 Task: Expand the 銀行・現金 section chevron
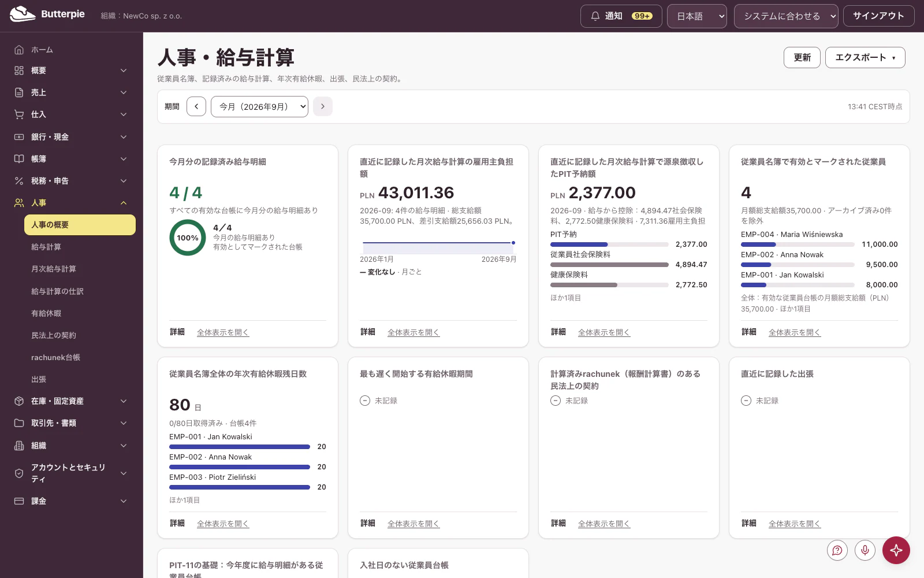point(124,137)
